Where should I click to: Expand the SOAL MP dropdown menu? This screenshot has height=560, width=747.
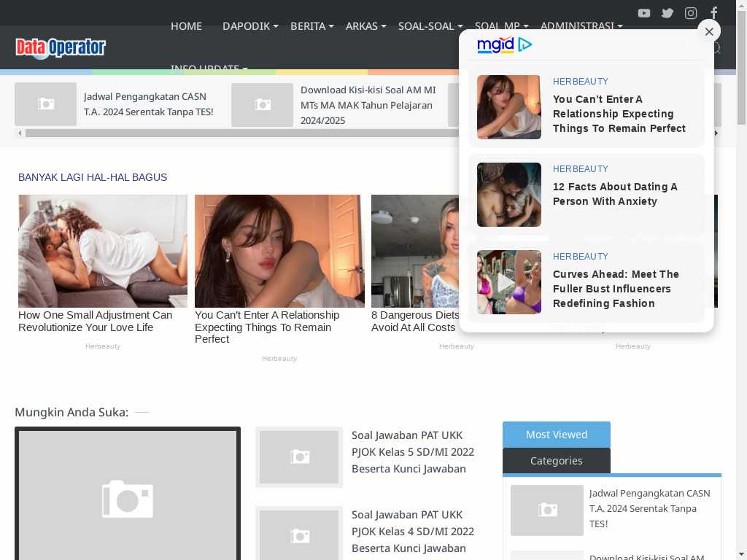coord(502,26)
